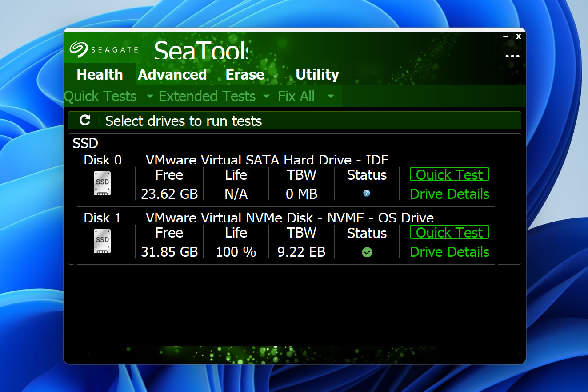This screenshot has height=392, width=588.
Task: Refresh the drive list
Action: click(x=85, y=120)
